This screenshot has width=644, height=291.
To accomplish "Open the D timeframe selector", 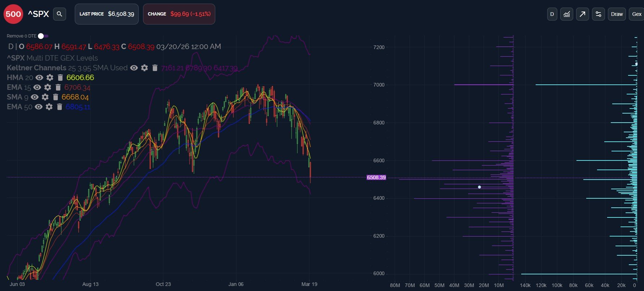I will (x=552, y=14).
